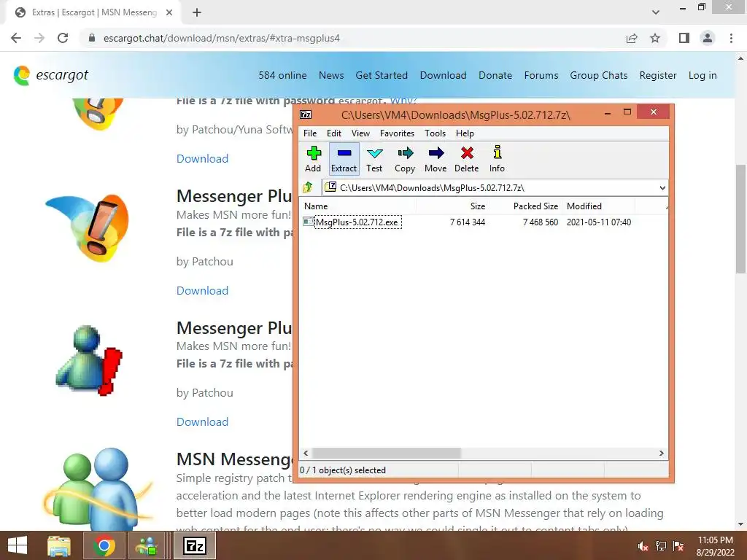The image size is (747, 560).
Task: Open the Get Started link
Action: click(382, 75)
